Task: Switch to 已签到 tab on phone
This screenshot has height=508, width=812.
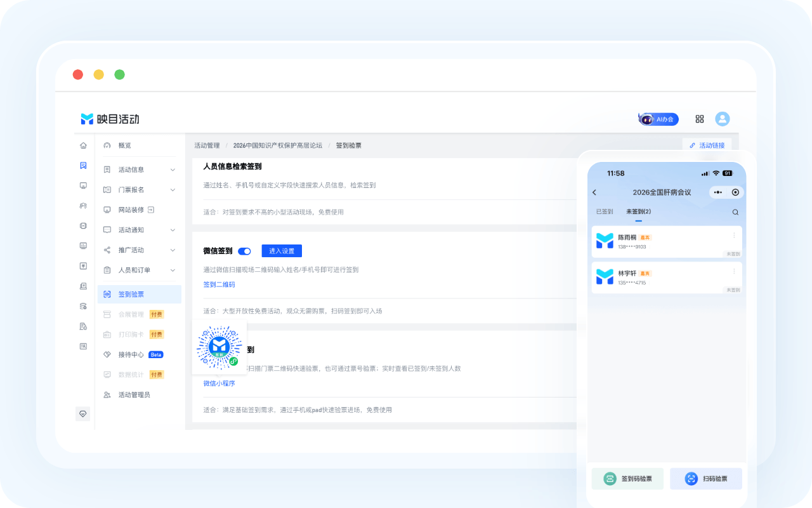Action: pyautogui.click(x=605, y=211)
